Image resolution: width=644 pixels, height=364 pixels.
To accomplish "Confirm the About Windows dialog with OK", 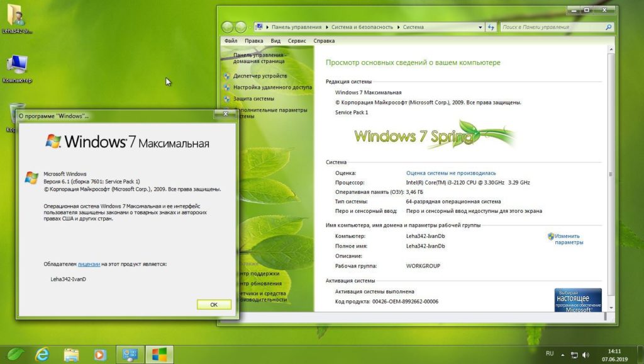I will 214,305.
